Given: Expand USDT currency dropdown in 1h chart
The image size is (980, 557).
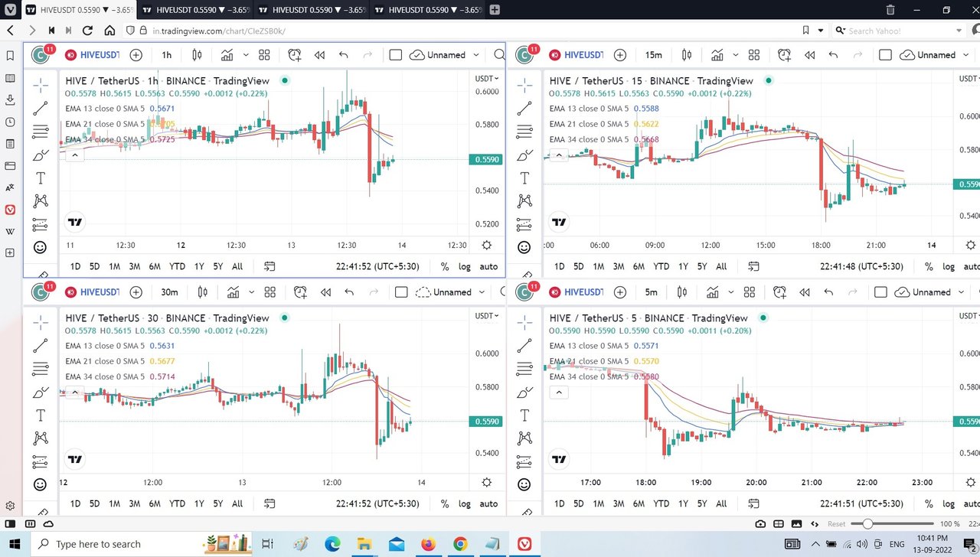Looking at the screenshot, I should (x=486, y=78).
